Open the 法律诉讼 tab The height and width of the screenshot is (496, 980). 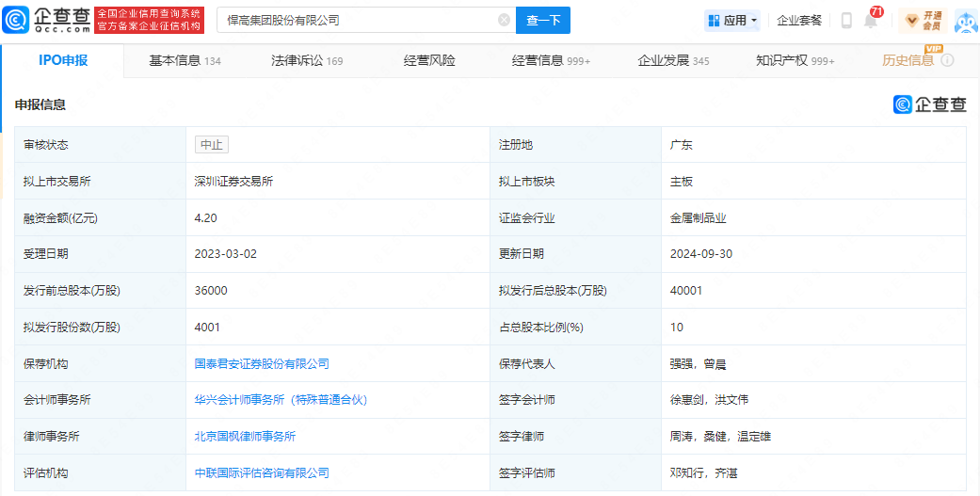[x=307, y=60]
